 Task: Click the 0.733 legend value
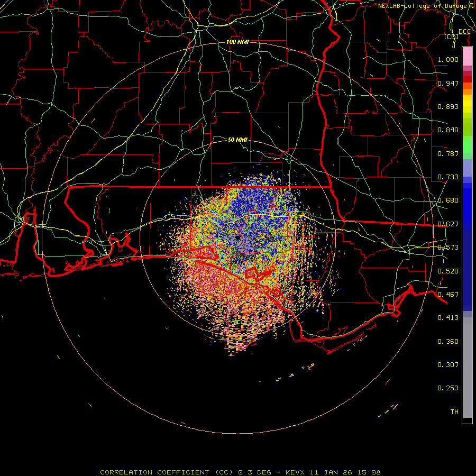click(448, 177)
